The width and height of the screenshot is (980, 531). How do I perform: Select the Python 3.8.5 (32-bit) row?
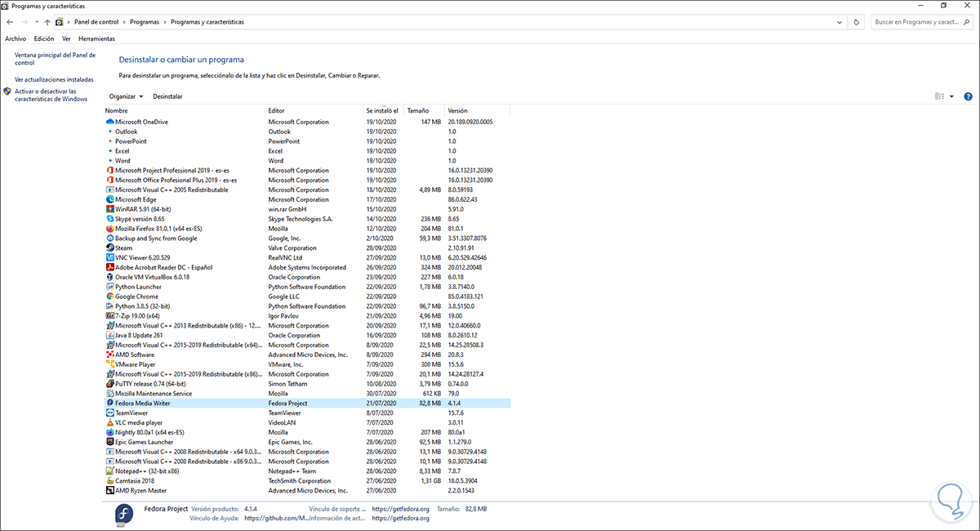[x=307, y=306]
